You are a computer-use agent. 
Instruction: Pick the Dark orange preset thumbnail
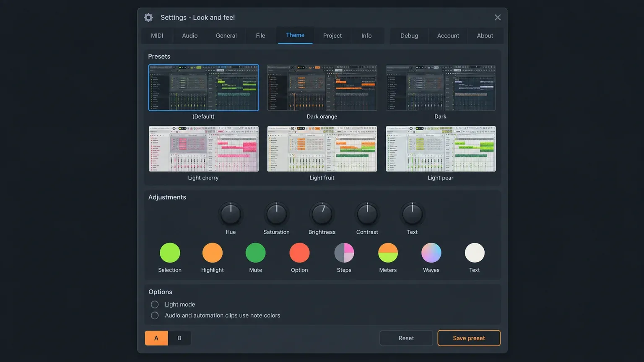pos(322,88)
